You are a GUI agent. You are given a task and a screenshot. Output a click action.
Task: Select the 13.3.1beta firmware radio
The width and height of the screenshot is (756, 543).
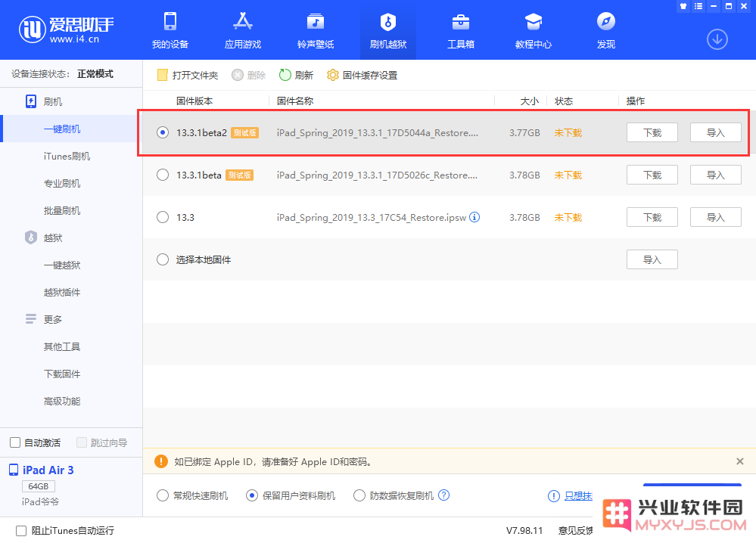(163, 175)
